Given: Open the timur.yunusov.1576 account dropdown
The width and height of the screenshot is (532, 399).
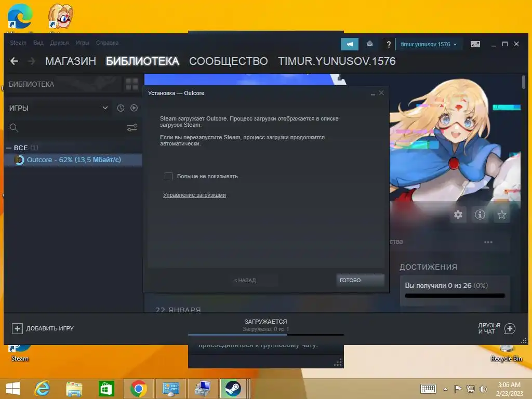Looking at the screenshot, I should [x=429, y=44].
